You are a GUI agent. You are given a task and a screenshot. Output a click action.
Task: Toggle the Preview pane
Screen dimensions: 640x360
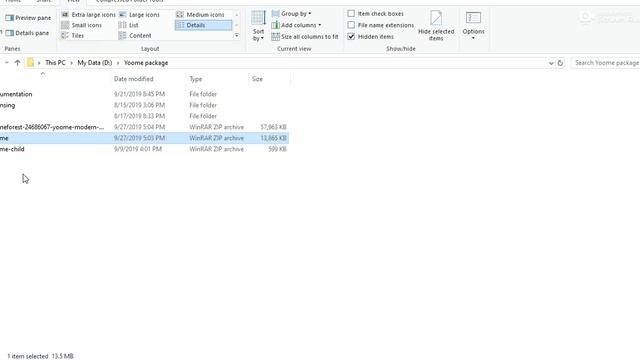[x=28, y=18]
